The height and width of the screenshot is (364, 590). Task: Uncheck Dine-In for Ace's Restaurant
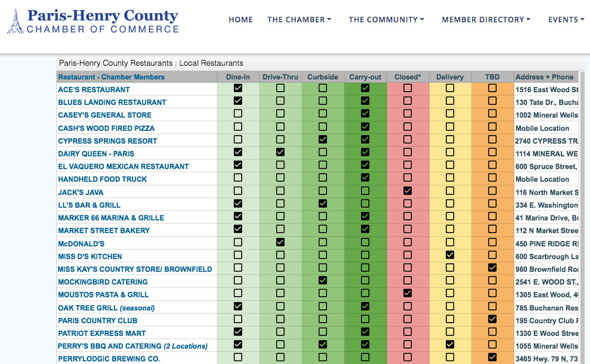tap(238, 88)
